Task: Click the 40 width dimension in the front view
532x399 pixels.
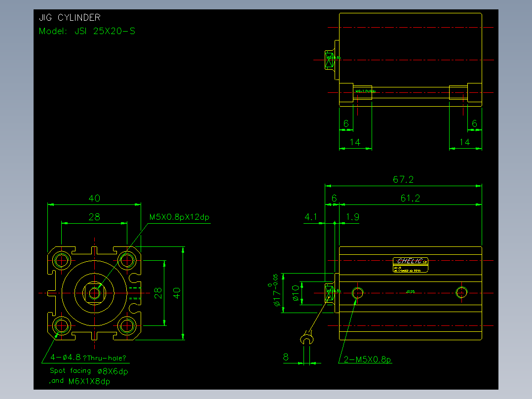Action: 94,199
